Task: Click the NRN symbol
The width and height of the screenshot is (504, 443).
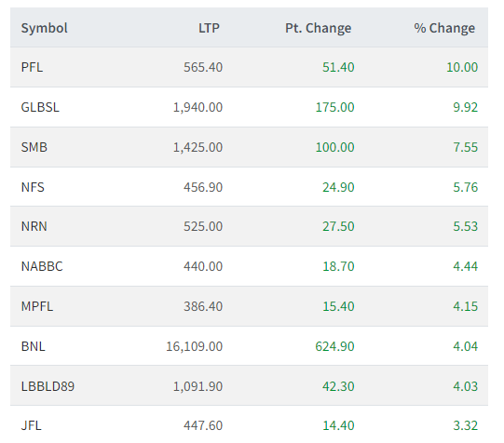Action: click(x=34, y=226)
